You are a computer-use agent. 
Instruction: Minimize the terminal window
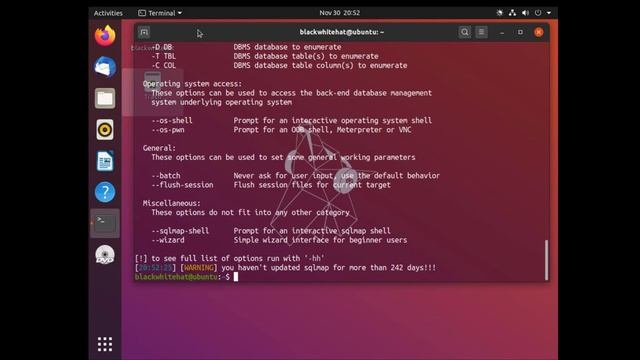point(502,32)
